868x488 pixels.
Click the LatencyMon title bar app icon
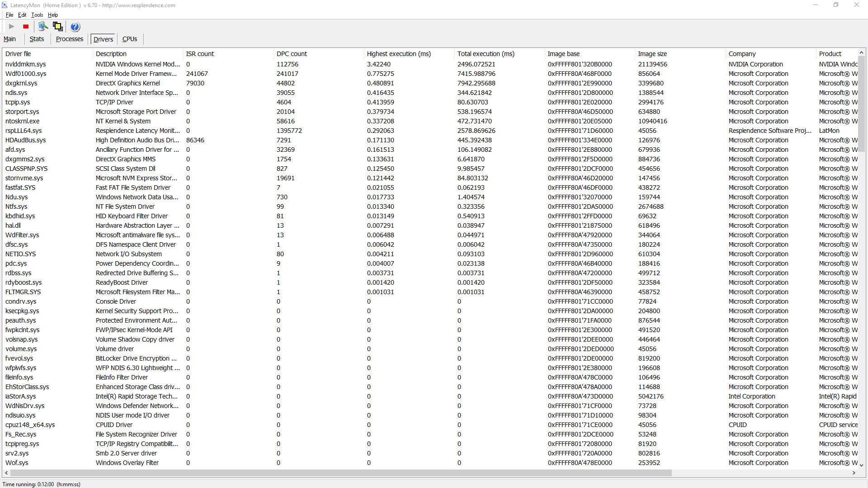[5, 5]
